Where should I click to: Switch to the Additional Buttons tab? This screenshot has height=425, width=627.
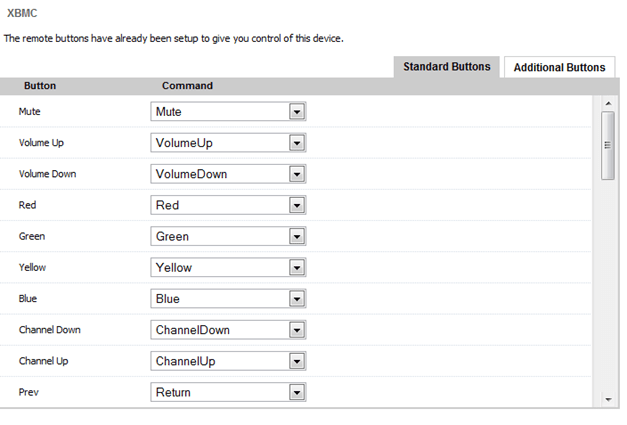click(559, 67)
